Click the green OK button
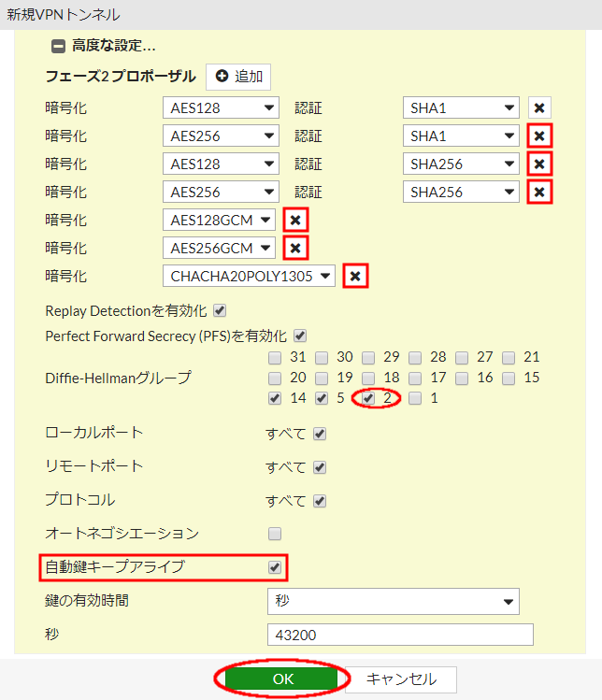The width and height of the screenshot is (602, 700). pos(282,679)
